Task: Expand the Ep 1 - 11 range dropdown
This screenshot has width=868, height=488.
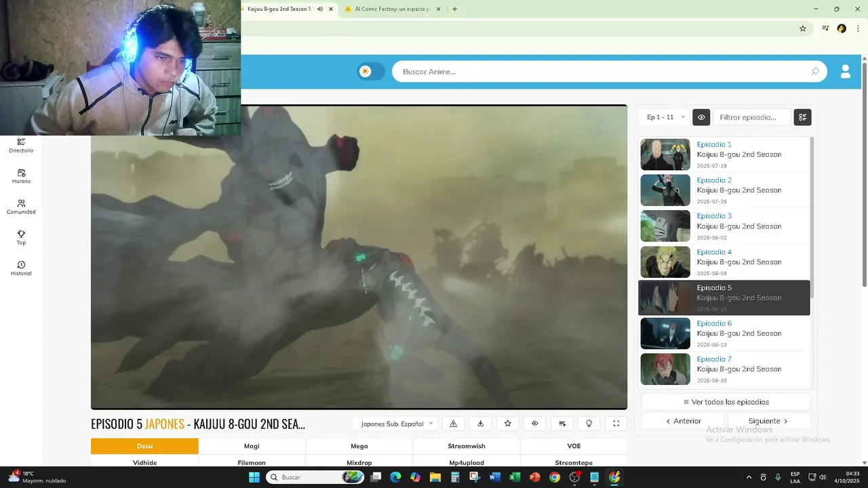Action: pyautogui.click(x=664, y=117)
